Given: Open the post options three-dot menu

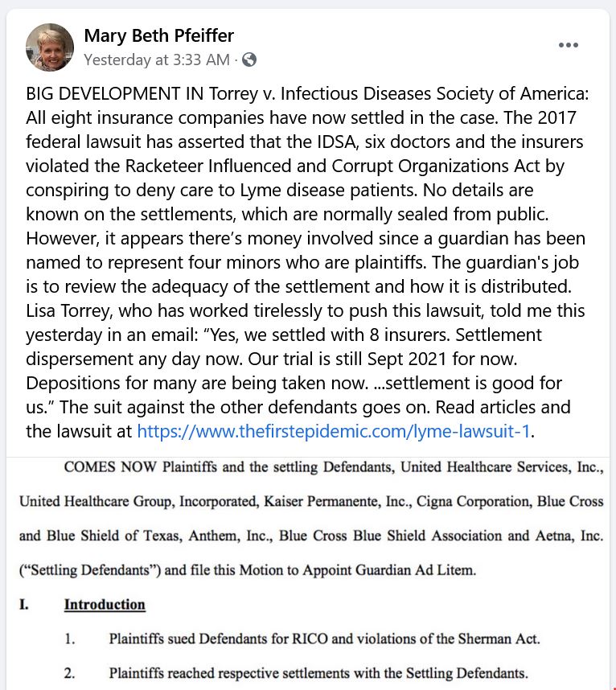Looking at the screenshot, I should [x=568, y=46].
